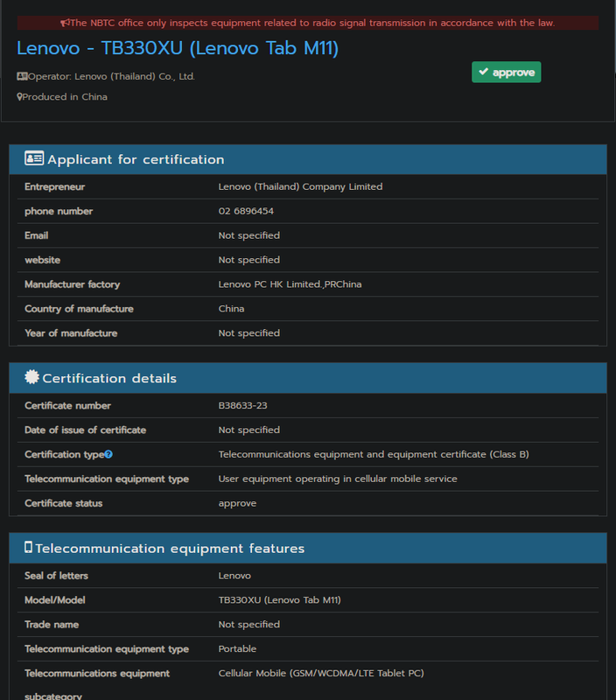This screenshot has height=700, width=616.
Task: Click the NBTC notice banner text
Action: [x=311, y=23]
